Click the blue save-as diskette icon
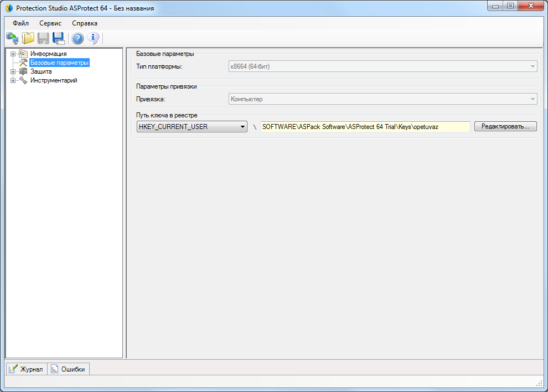Image resolution: width=548 pixels, height=392 pixels. pos(59,38)
